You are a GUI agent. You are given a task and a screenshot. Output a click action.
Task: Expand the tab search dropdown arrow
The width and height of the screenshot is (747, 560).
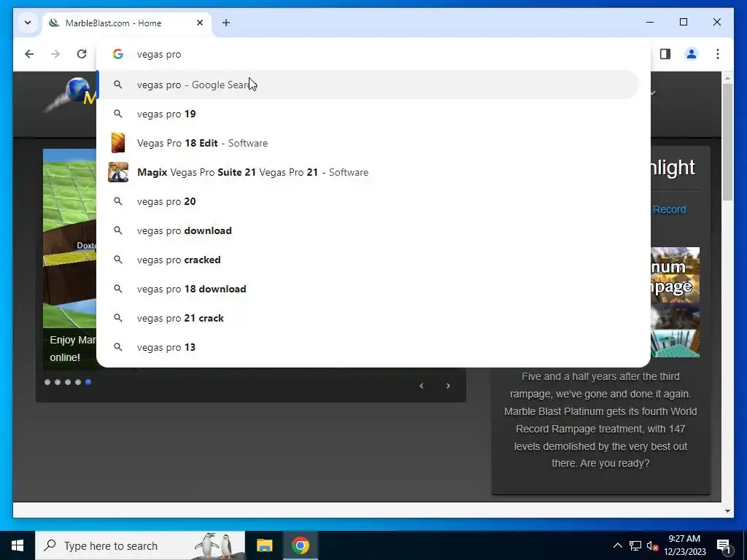point(28,23)
